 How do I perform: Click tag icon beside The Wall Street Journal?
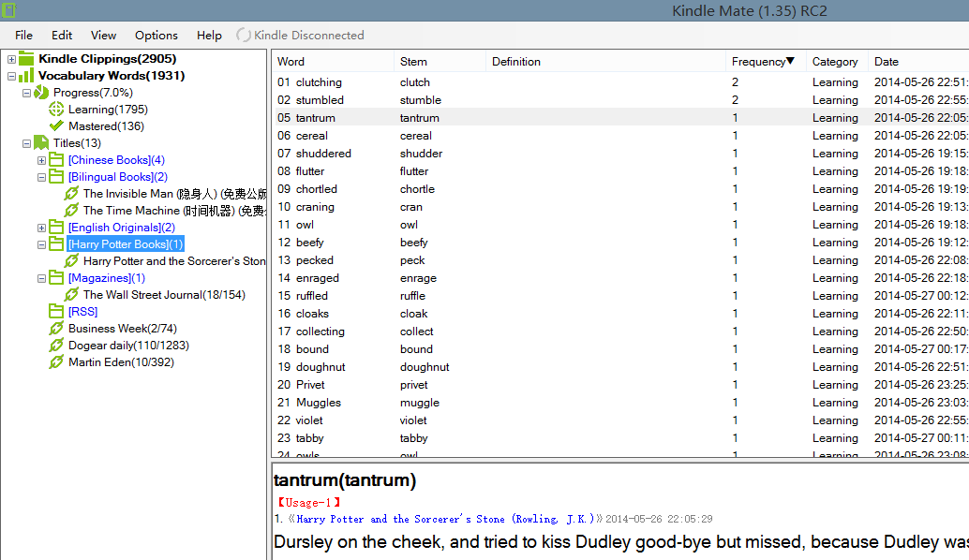click(x=71, y=294)
